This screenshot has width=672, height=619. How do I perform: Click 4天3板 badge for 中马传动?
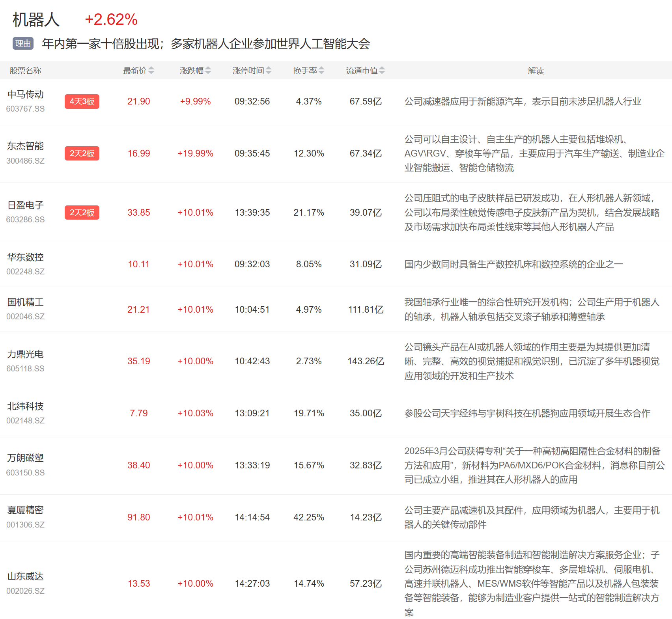[x=82, y=101]
